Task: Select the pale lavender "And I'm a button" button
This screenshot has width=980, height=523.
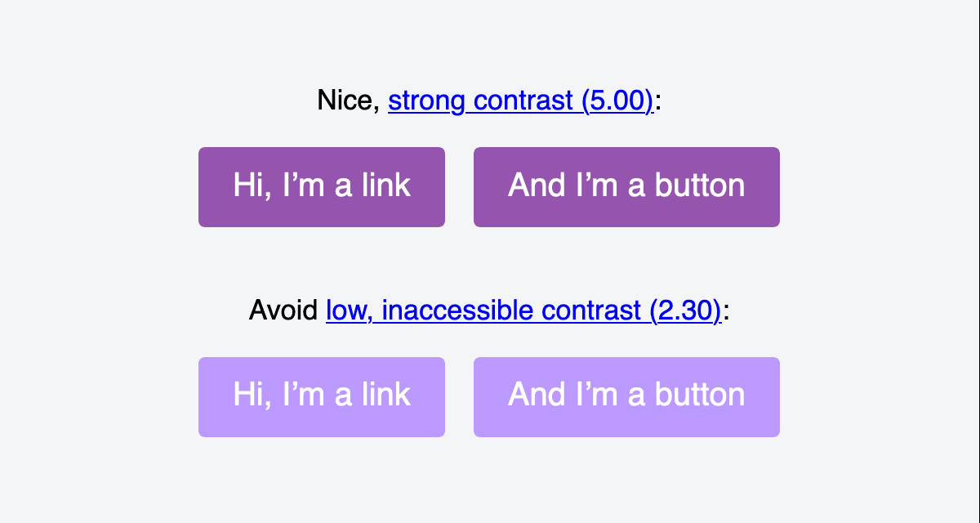Action: coord(626,397)
